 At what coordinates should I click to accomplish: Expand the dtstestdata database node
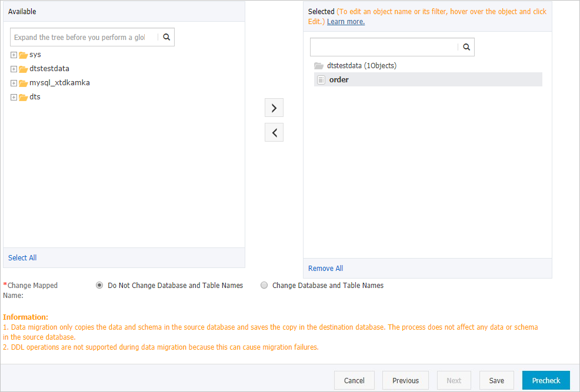point(13,68)
